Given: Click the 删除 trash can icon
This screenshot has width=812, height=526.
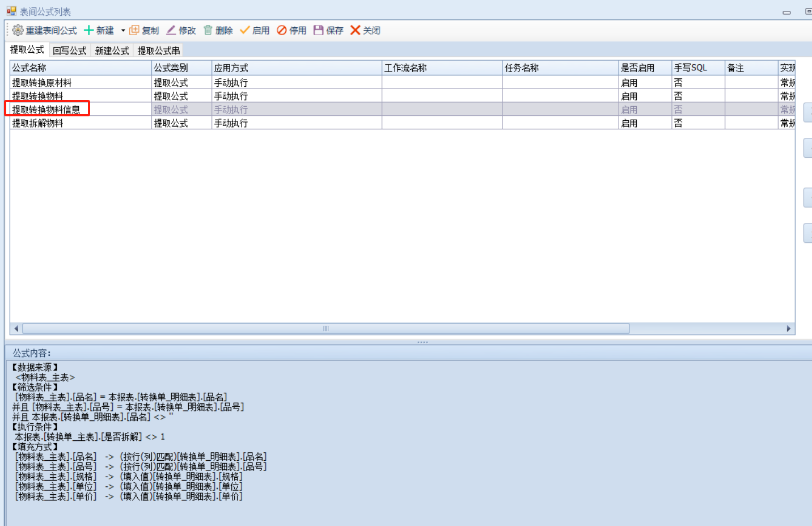Looking at the screenshot, I should pyautogui.click(x=208, y=30).
